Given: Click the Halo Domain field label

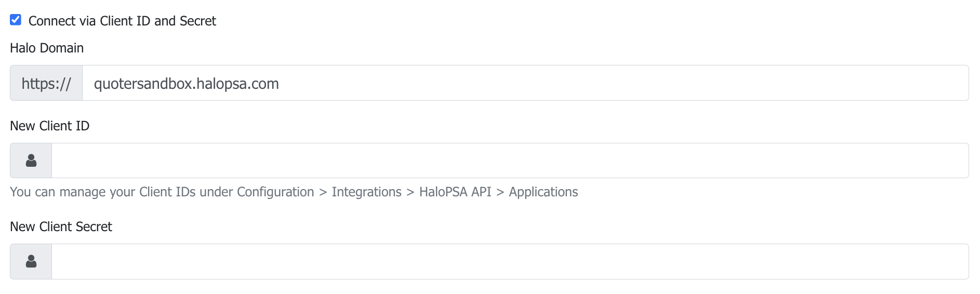Looking at the screenshot, I should tap(47, 48).
